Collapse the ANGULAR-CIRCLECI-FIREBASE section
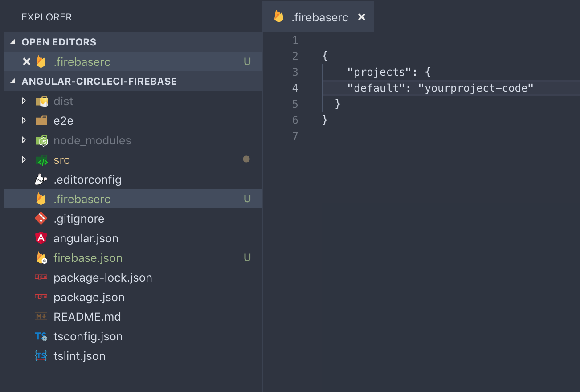Screen dimensions: 580x392 (12, 81)
